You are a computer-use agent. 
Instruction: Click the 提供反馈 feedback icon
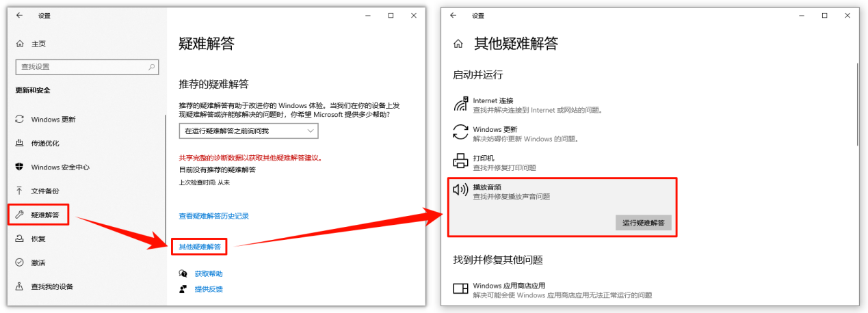tap(183, 289)
